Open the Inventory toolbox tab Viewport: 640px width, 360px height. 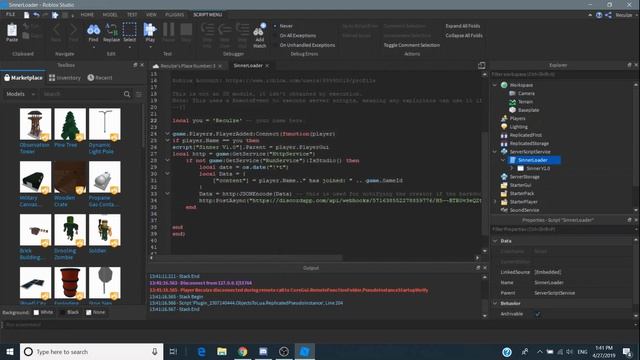point(65,78)
